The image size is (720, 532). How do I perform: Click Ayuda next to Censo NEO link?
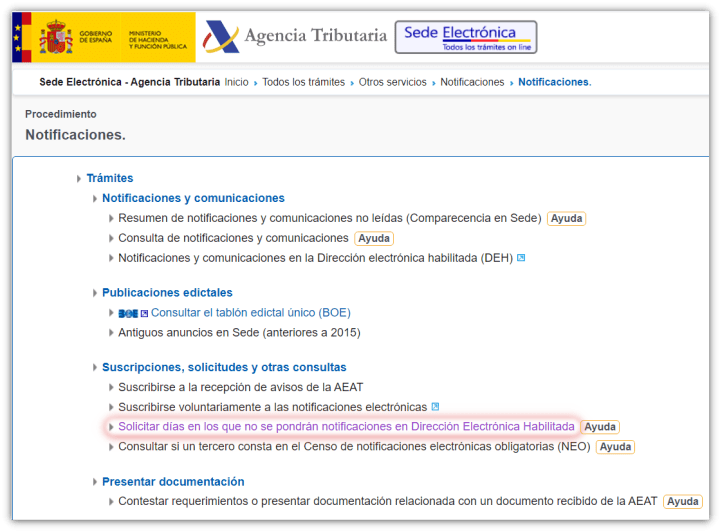pyautogui.click(x=615, y=447)
